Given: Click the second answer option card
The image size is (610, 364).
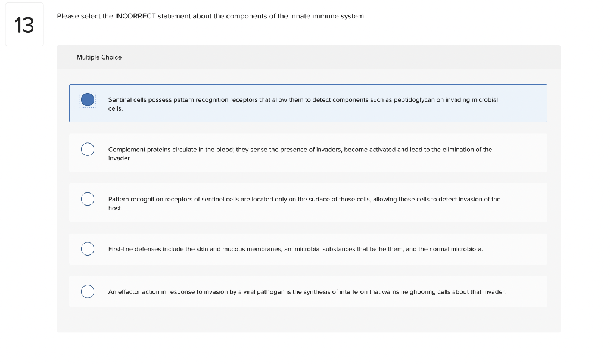Looking at the screenshot, I should [x=308, y=153].
